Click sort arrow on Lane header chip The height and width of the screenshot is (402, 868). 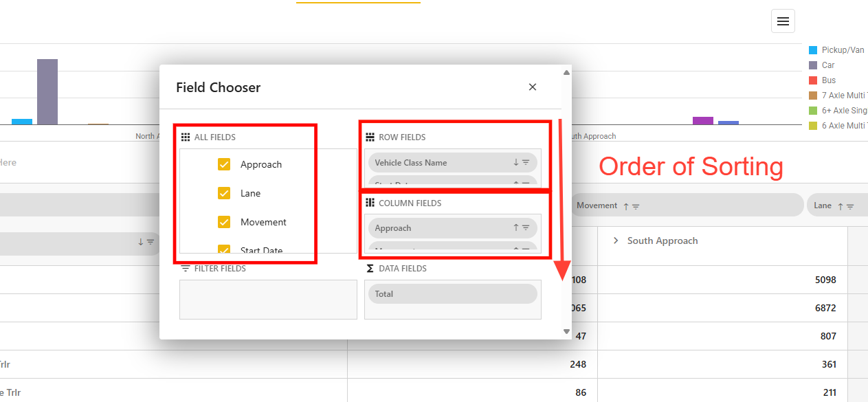coord(840,206)
